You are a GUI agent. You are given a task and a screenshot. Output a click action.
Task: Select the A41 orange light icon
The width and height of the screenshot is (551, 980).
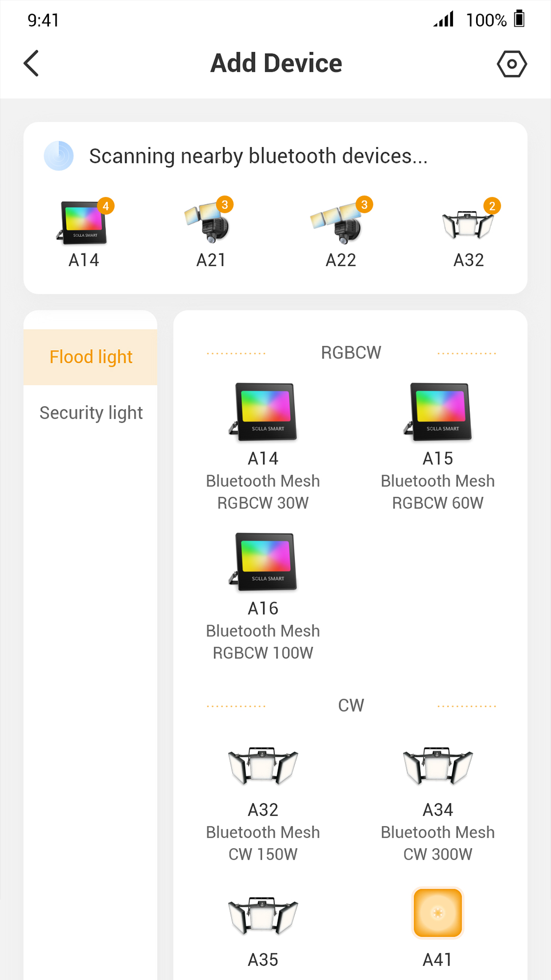click(x=438, y=913)
